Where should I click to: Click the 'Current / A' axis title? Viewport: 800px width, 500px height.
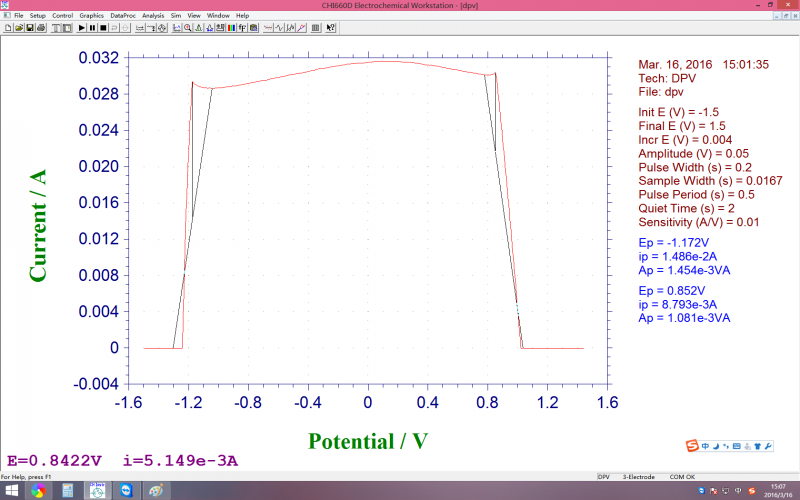pyautogui.click(x=38, y=226)
